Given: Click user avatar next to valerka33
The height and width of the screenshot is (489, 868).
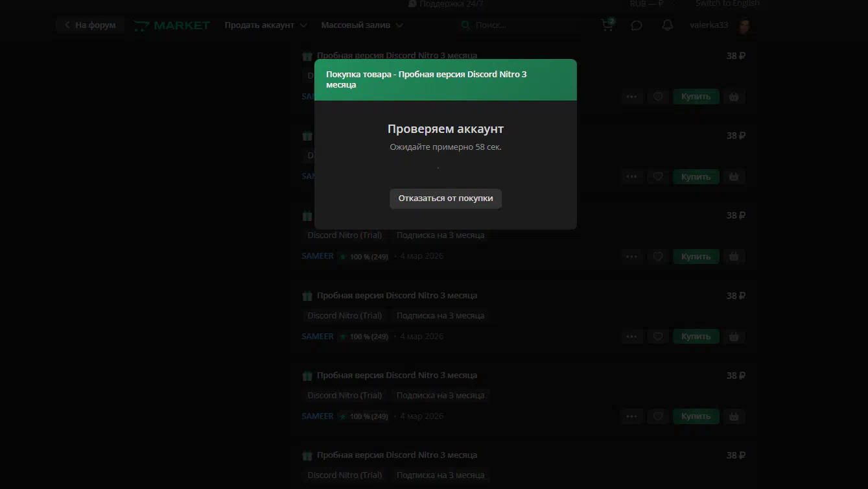Looking at the screenshot, I should [x=745, y=25].
